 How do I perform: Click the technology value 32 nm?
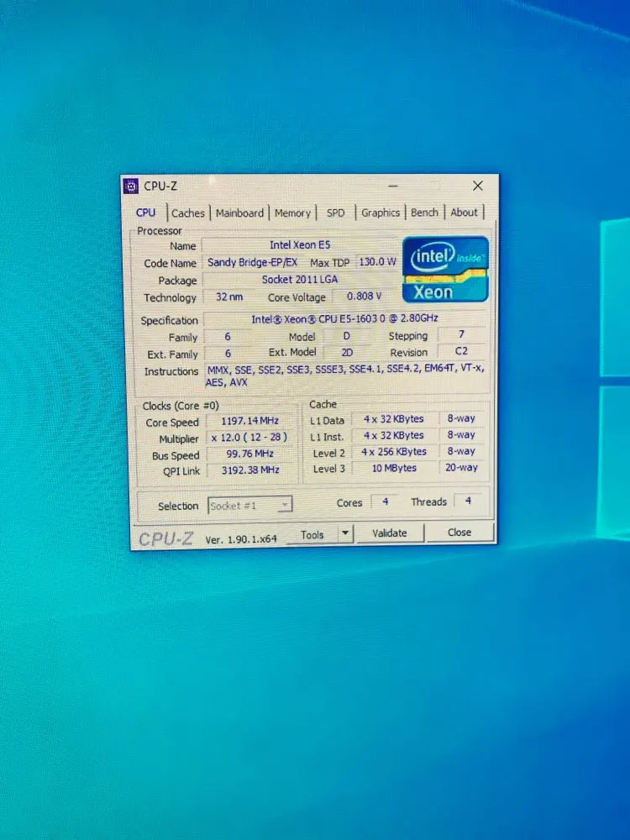click(x=229, y=297)
